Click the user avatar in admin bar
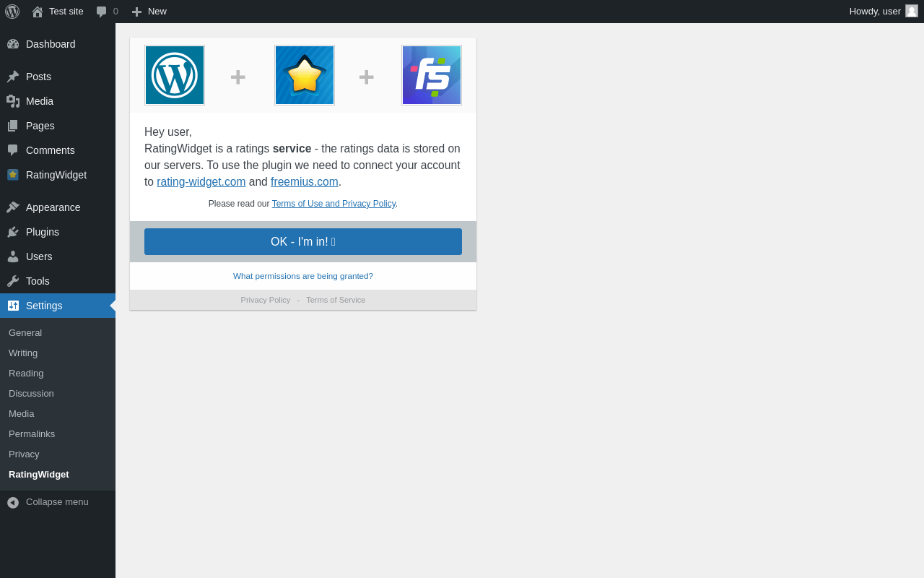The width and height of the screenshot is (924, 578). coord(912,11)
